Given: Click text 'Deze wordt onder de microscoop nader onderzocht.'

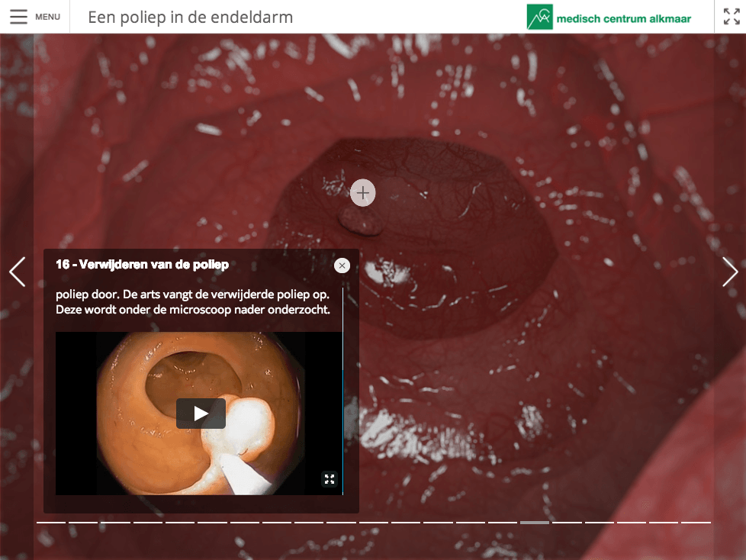Looking at the screenshot, I should pyautogui.click(x=193, y=310).
